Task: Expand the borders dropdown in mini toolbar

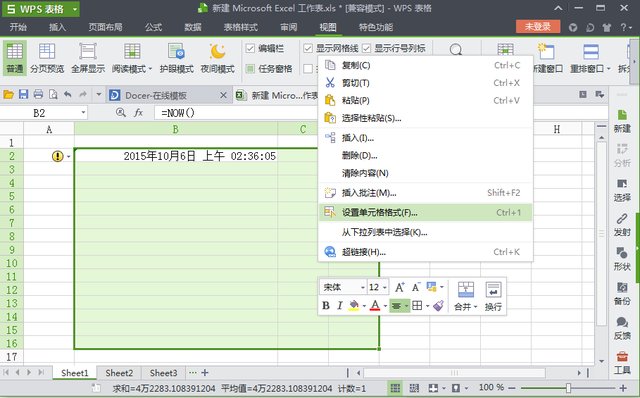Action: coord(427,306)
